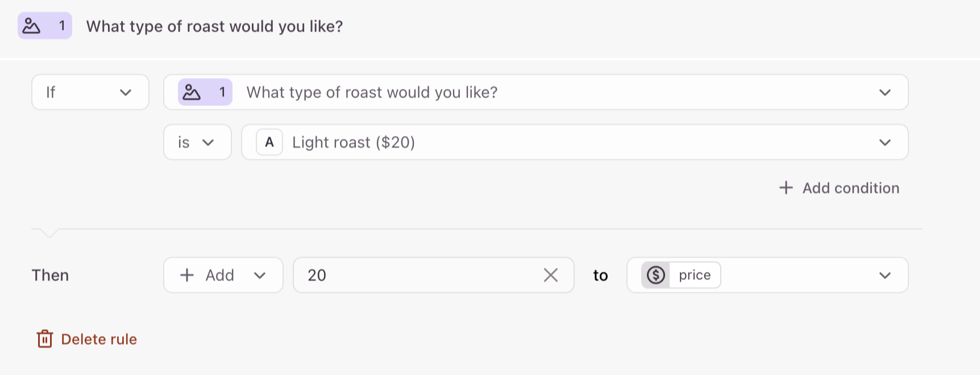Expand the question selector chevron
This screenshot has height=375, width=980.
click(885, 93)
